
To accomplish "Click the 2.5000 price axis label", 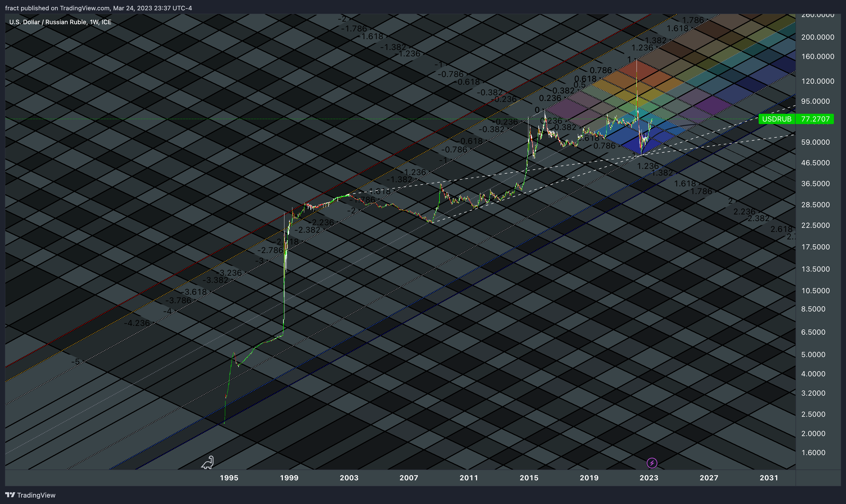I will coord(813,414).
